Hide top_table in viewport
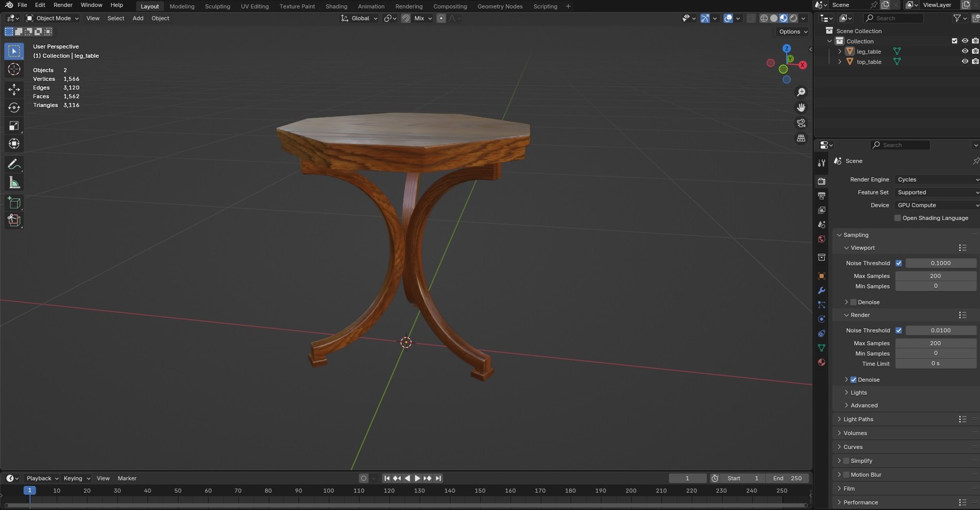This screenshot has width=980, height=510. 965,62
